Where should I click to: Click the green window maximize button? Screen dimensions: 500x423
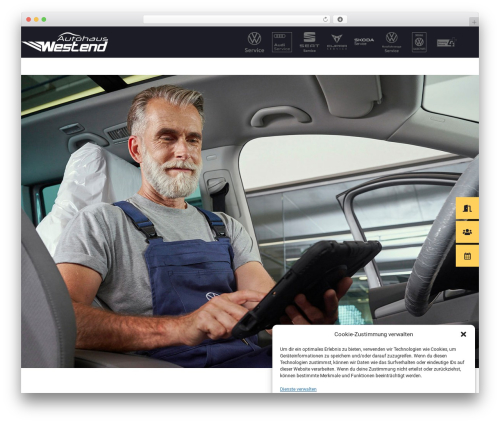[x=44, y=19]
